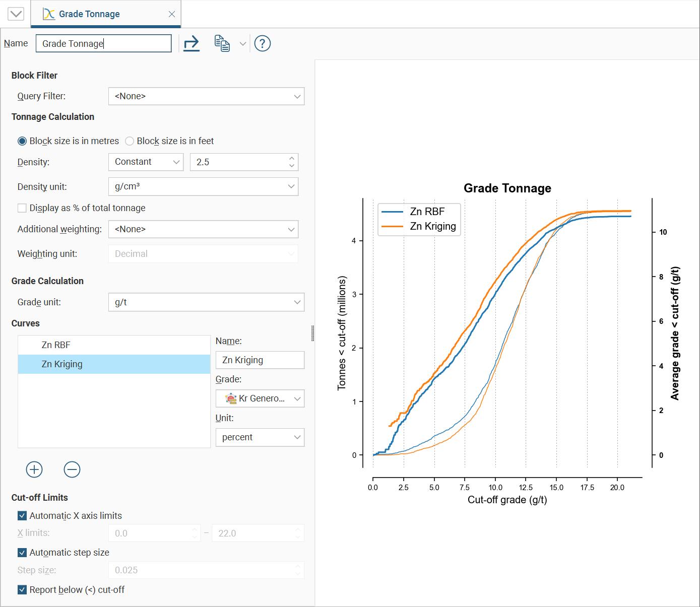The height and width of the screenshot is (607, 700).
Task: Toggle Report below (<) cut-off checkbox
Action: 22,590
